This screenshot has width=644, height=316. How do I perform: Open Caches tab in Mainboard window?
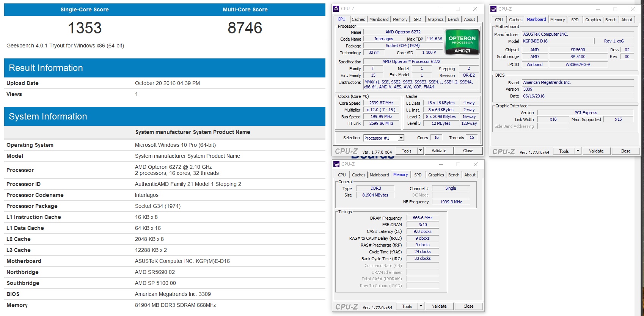tap(515, 20)
